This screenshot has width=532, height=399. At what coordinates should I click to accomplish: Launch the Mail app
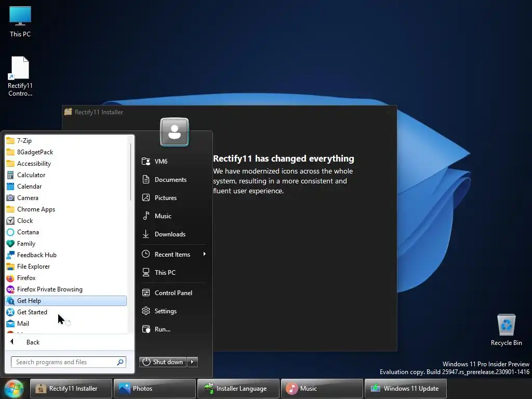pyautogui.click(x=66, y=324)
